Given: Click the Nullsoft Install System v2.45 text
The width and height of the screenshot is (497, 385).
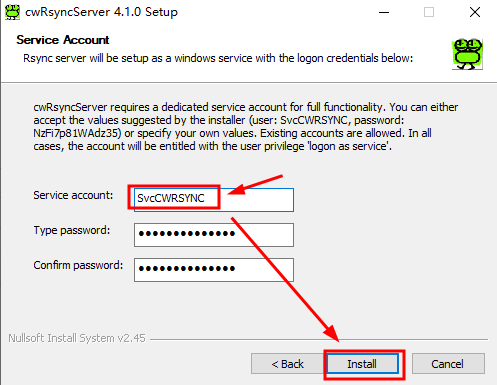Looking at the screenshot, I should (77, 338).
